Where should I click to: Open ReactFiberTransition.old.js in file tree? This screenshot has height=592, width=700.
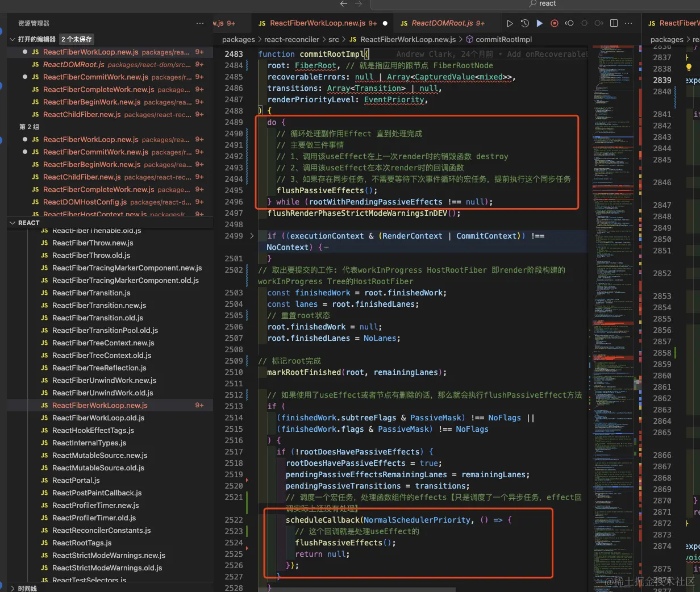coord(110,318)
